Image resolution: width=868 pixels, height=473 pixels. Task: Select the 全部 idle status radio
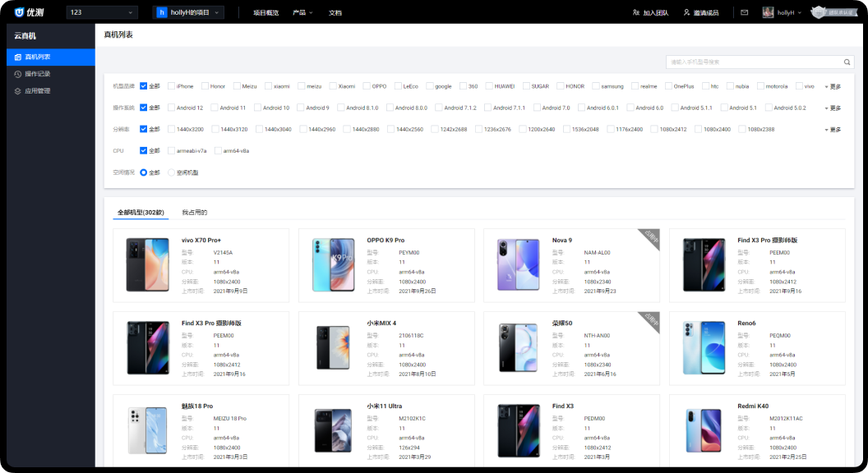click(143, 172)
